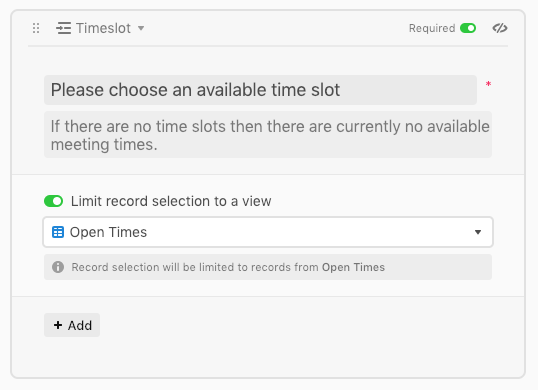Click the Record selection will be limited notice

coord(268,267)
